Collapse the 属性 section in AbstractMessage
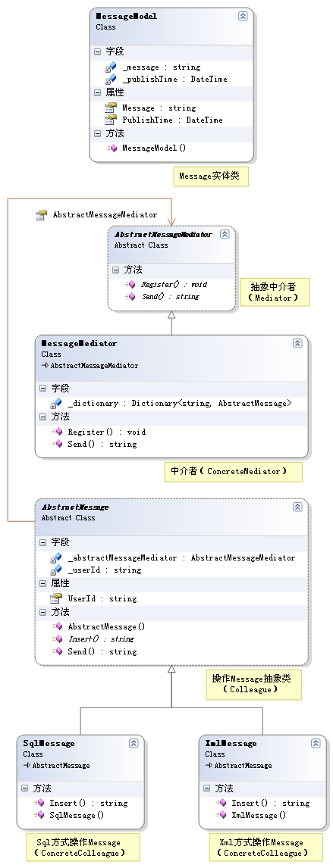This screenshot has width=333, height=868. click(43, 583)
